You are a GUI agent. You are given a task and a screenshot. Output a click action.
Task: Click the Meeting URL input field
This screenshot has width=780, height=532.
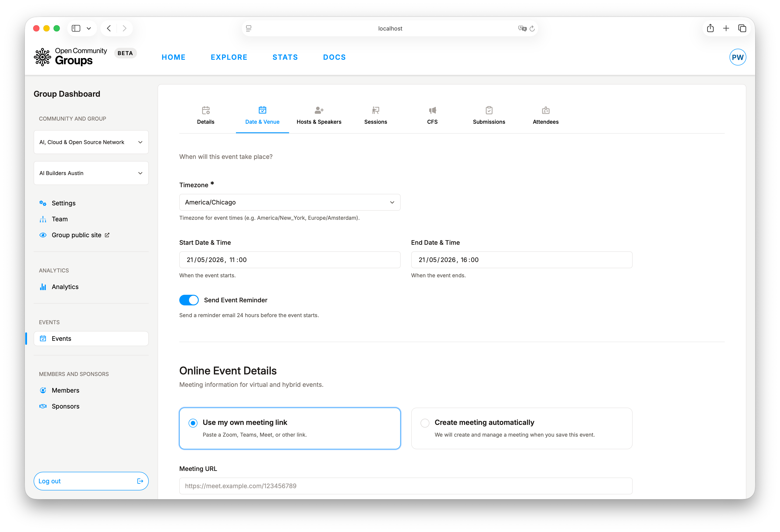pyautogui.click(x=406, y=486)
